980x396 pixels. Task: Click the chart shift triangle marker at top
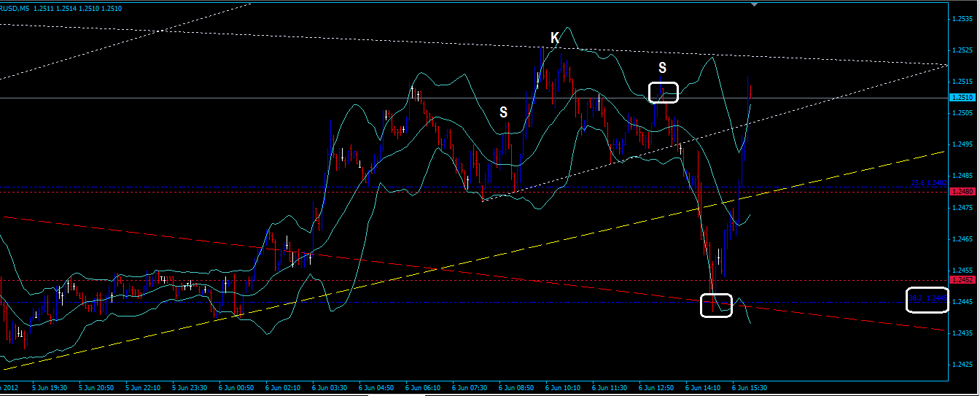coord(754,4)
